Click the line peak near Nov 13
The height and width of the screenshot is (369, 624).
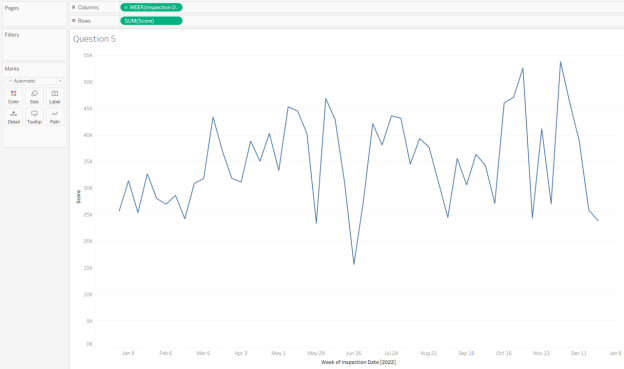(542, 129)
